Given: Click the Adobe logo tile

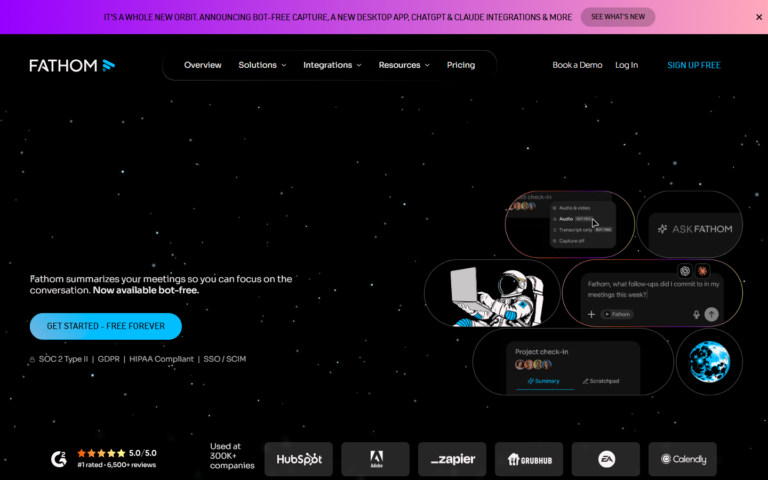Looking at the screenshot, I should [376, 459].
